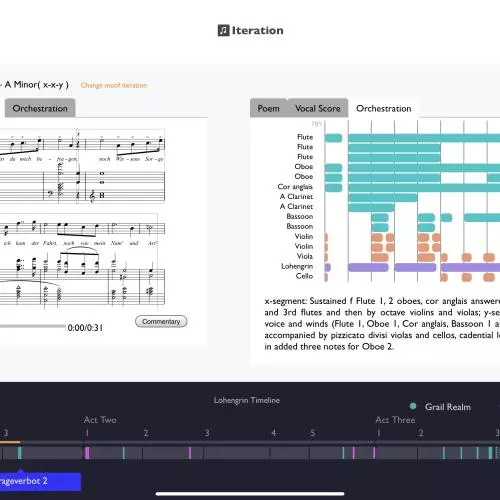The width and height of the screenshot is (500, 500).
Task: Click the x-segment description text
Action: (382, 324)
